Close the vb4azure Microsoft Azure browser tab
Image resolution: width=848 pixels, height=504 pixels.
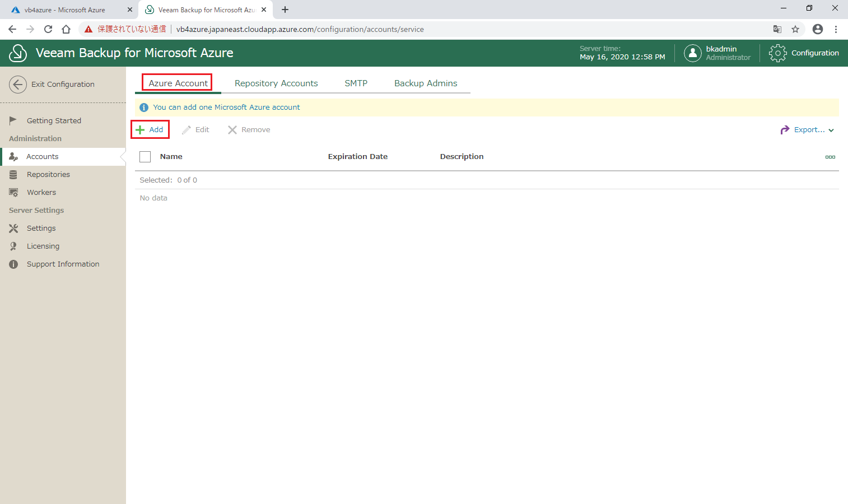click(130, 10)
